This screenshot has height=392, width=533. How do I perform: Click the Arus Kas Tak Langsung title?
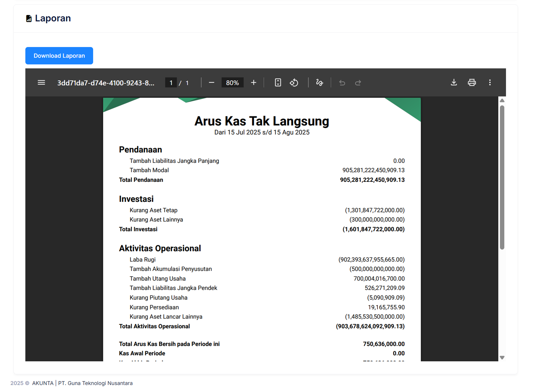click(x=262, y=121)
